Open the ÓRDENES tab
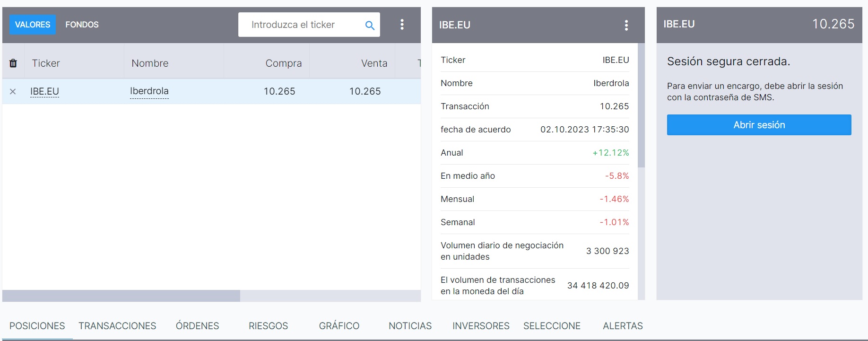The height and width of the screenshot is (341, 868). pyautogui.click(x=198, y=326)
